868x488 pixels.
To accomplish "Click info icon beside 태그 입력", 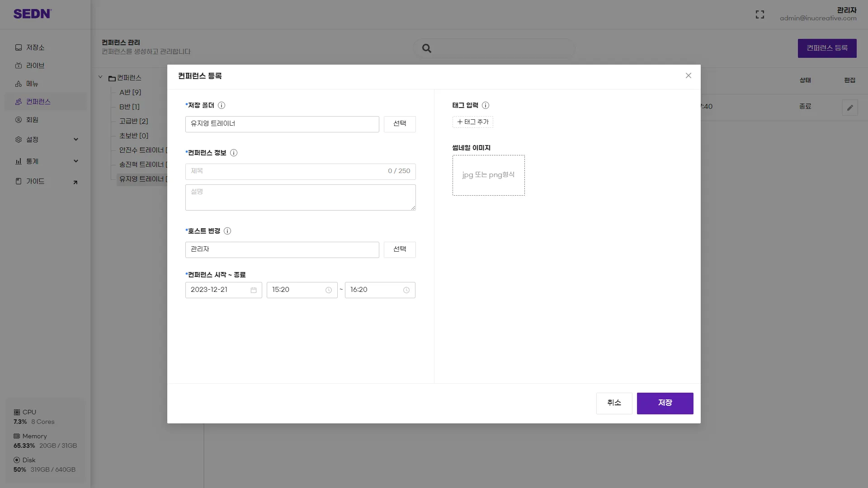I will pyautogui.click(x=486, y=105).
